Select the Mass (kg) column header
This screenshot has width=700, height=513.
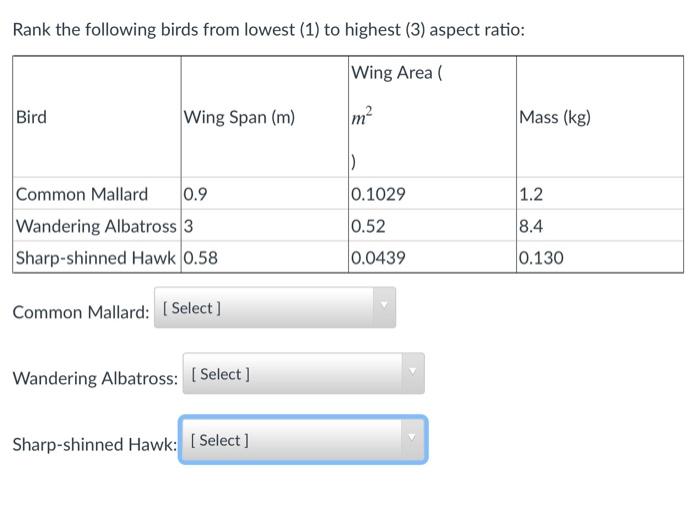[x=555, y=117]
